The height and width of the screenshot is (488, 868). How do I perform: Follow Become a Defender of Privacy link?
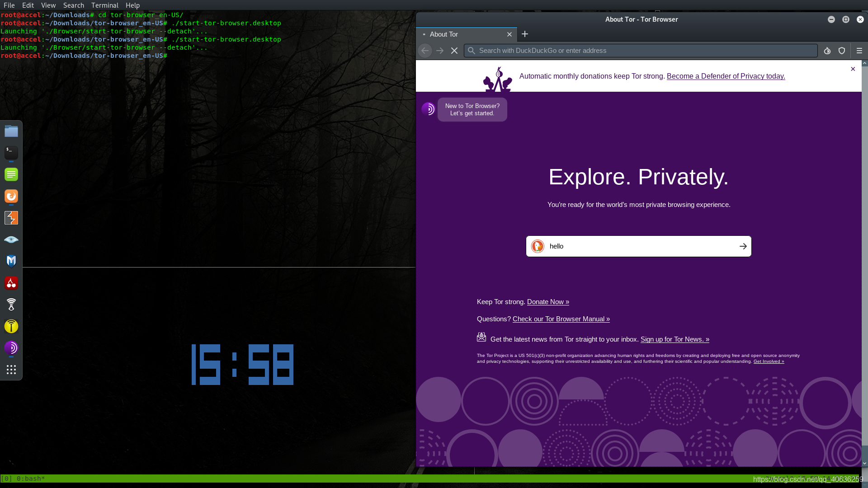click(x=726, y=76)
